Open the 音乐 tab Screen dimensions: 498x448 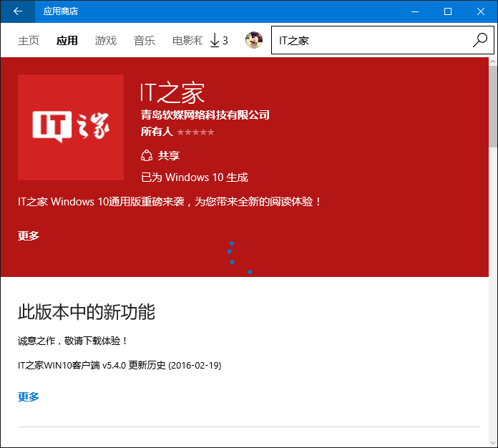click(145, 41)
